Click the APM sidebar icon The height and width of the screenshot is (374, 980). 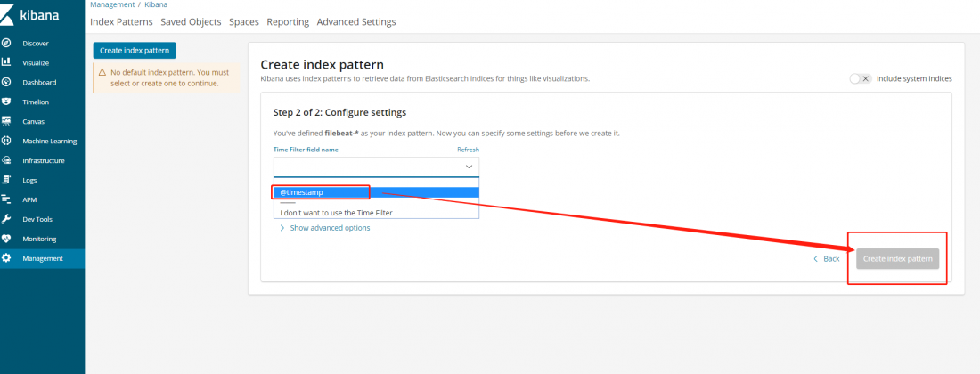coord(6,199)
